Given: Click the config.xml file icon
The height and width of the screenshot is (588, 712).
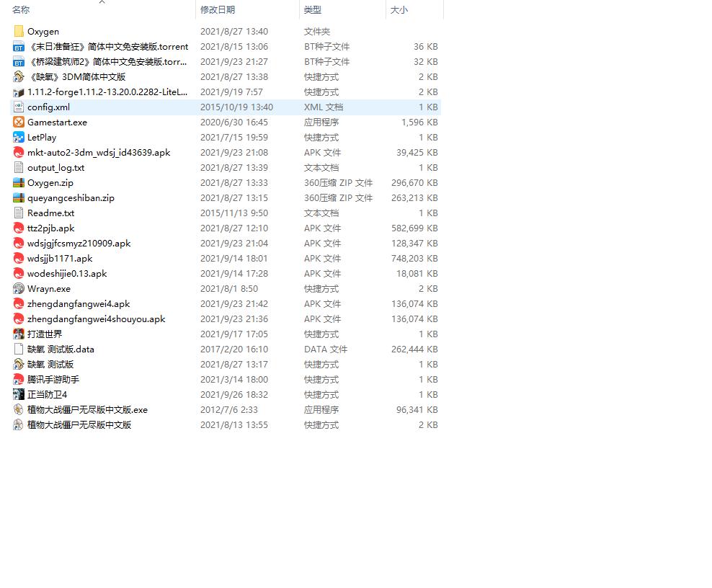Looking at the screenshot, I should point(19,107).
